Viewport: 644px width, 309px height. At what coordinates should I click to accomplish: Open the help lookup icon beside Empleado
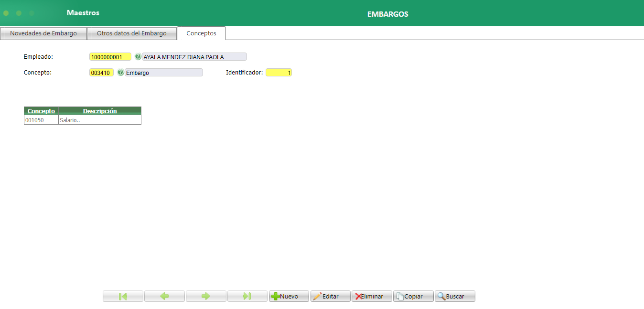[138, 57]
